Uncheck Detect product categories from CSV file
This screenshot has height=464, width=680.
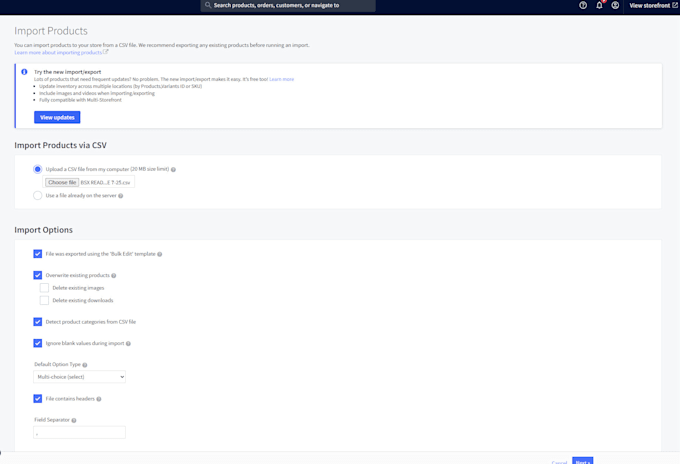click(38, 322)
